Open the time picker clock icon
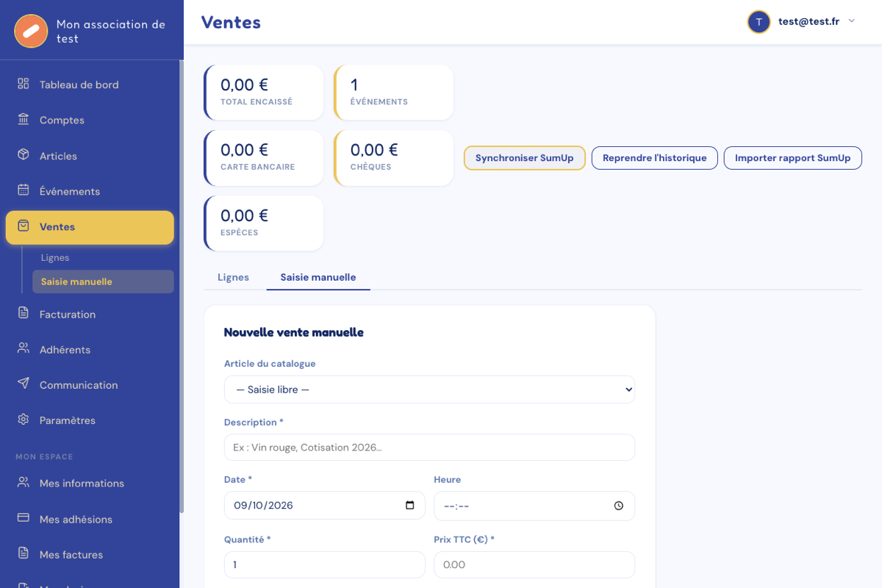The width and height of the screenshot is (882, 588). [619, 506]
